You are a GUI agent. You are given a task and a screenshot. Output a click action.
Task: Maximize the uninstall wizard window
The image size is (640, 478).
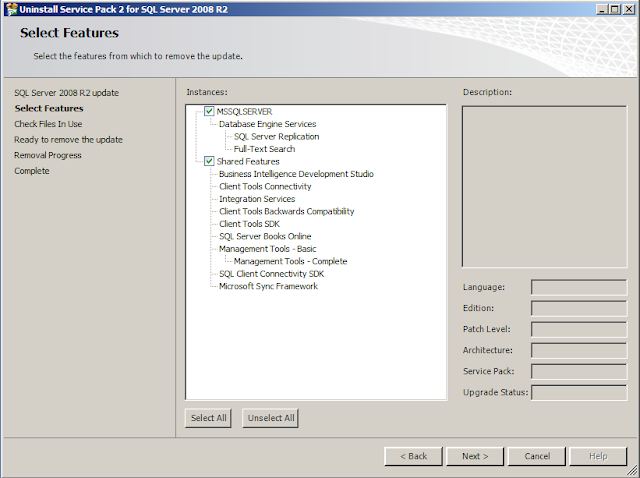pos(614,9)
